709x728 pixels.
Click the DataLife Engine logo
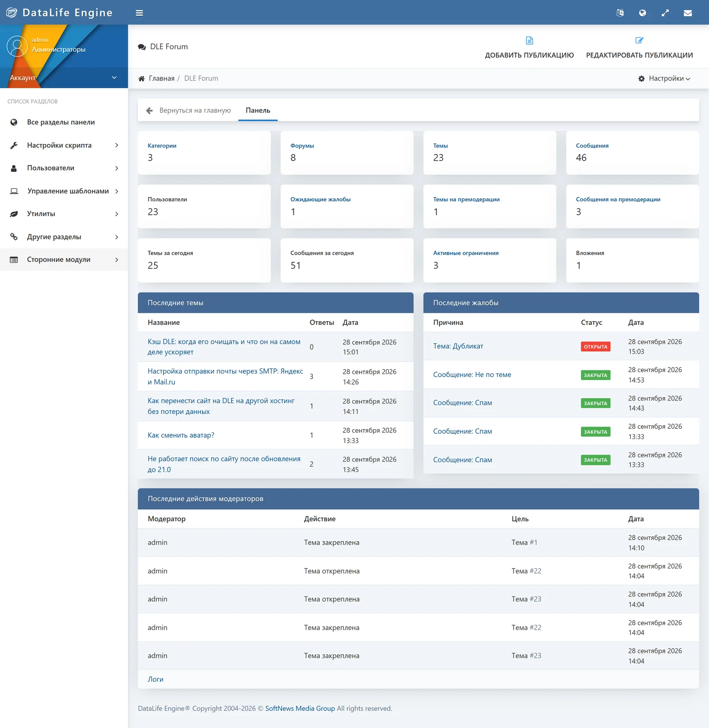59,12
